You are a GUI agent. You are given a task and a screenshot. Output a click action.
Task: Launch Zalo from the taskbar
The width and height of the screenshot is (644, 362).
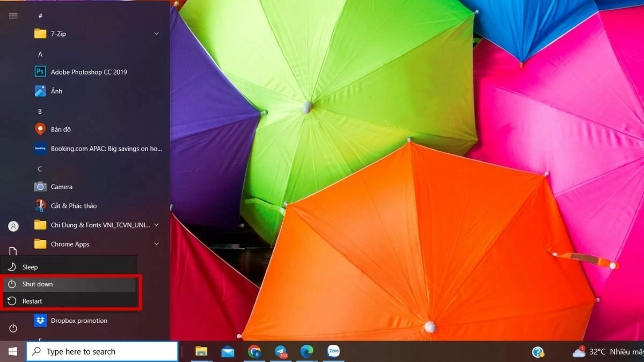coord(333,352)
